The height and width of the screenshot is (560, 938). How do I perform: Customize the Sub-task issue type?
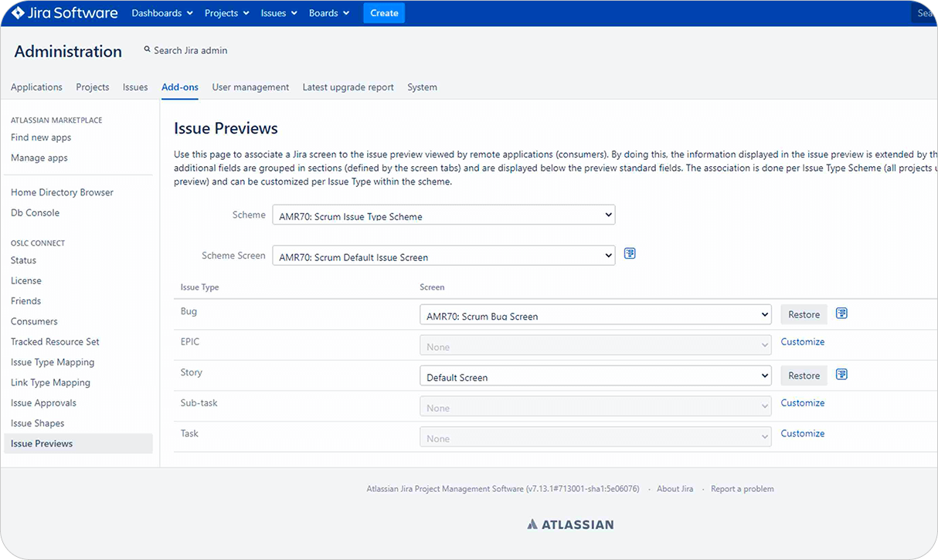click(803, 402)
